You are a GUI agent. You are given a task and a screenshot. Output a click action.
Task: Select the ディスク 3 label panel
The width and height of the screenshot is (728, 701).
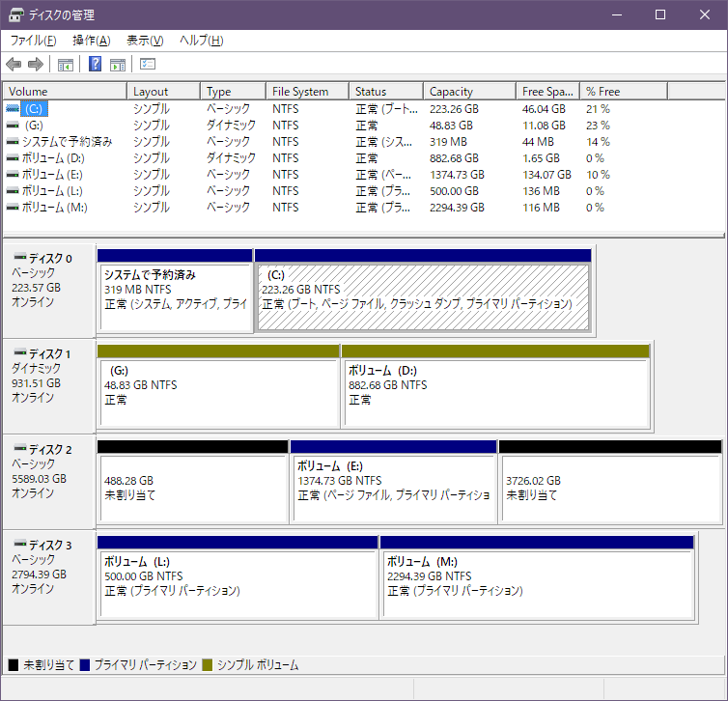(x=48, y=578)
